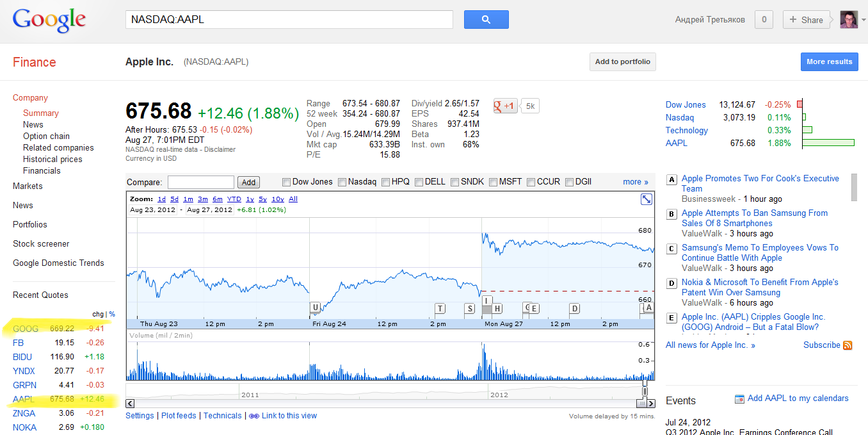This screenshot has width=868, height=435.
Task: Enable the DELL compare checkbox
Action: tap(419, 182)
